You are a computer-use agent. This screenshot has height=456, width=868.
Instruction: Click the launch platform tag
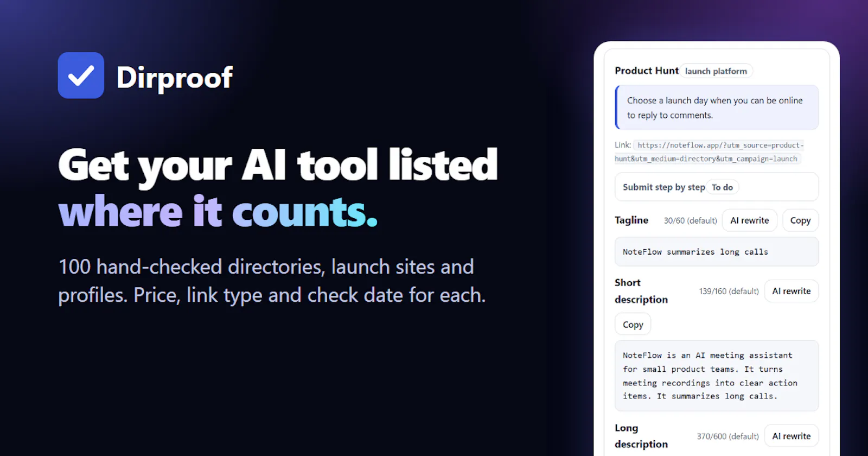point(716,71)
